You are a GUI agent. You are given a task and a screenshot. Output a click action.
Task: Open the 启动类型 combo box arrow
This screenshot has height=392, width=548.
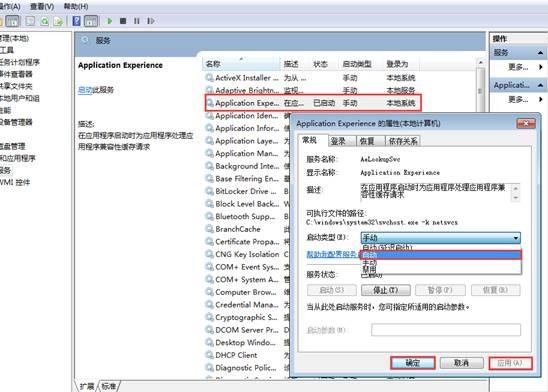click(x=515, y=238)
